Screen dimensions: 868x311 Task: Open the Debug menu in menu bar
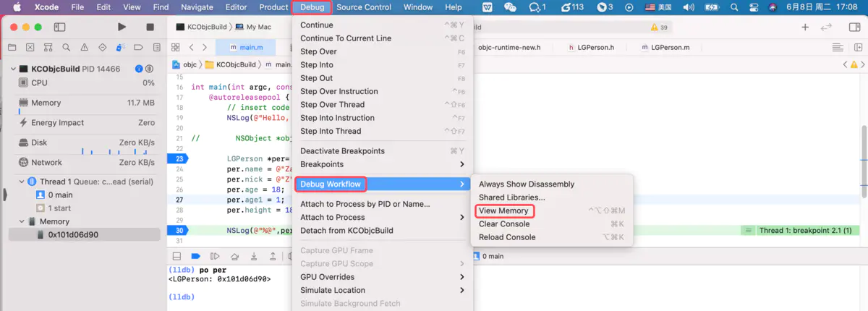(312, 7)
